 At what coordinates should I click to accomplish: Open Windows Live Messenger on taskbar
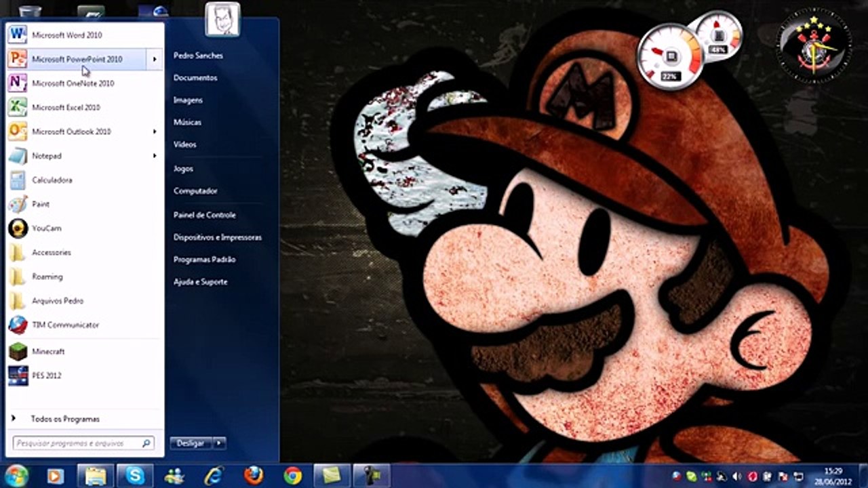[x=174, y=476]
